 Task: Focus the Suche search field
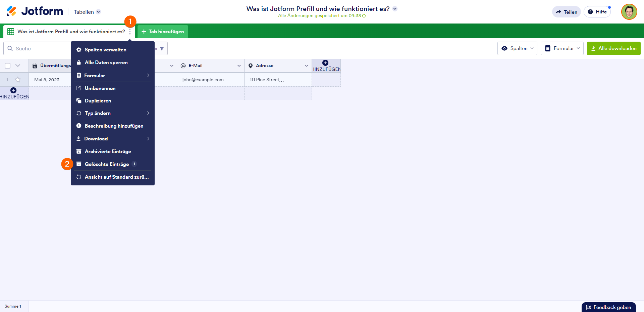[37, 48]
